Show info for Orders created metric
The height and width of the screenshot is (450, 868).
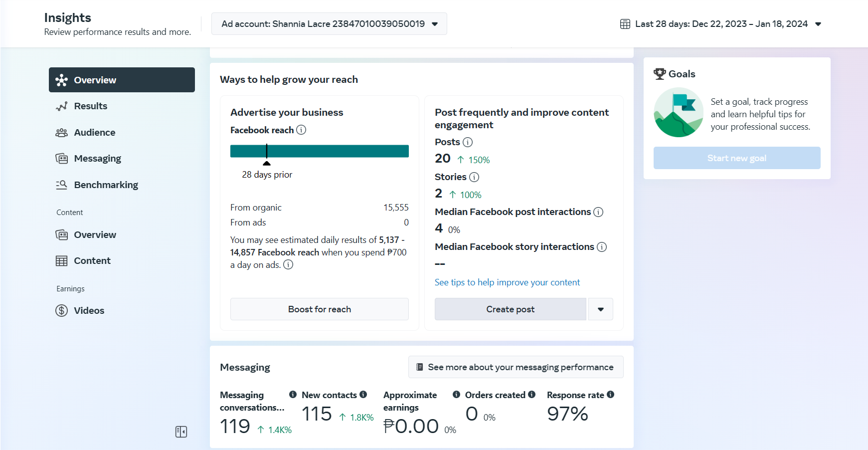(x=531, y=395)
